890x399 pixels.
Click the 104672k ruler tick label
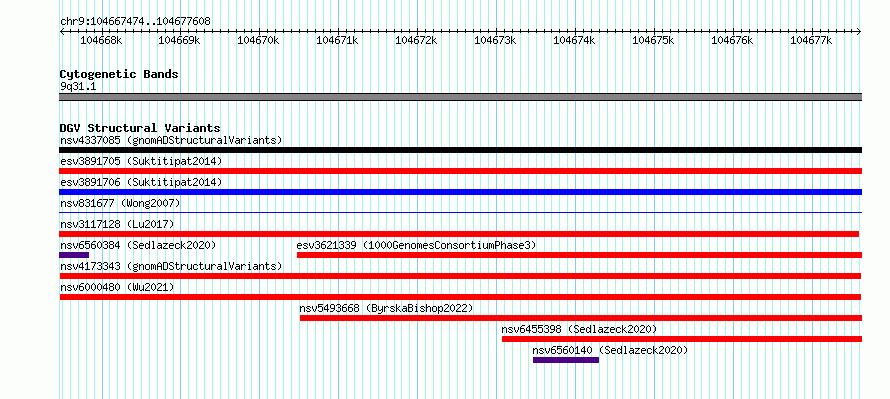click(x=416, y=40)
